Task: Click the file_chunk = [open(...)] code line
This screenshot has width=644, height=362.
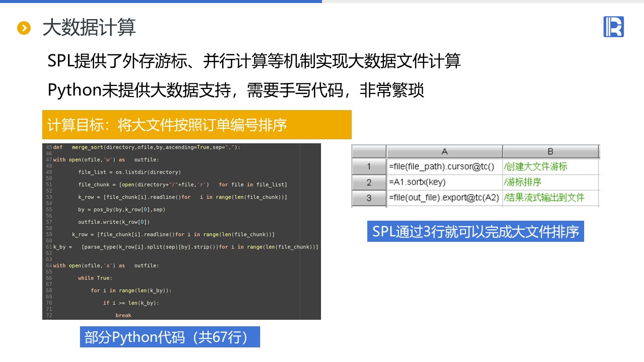Action: point(183,185)
